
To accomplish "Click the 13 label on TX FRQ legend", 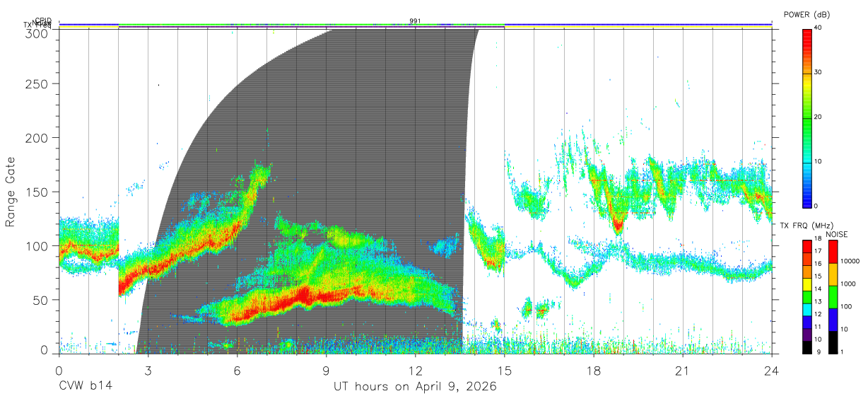I will tap(817, 301).
